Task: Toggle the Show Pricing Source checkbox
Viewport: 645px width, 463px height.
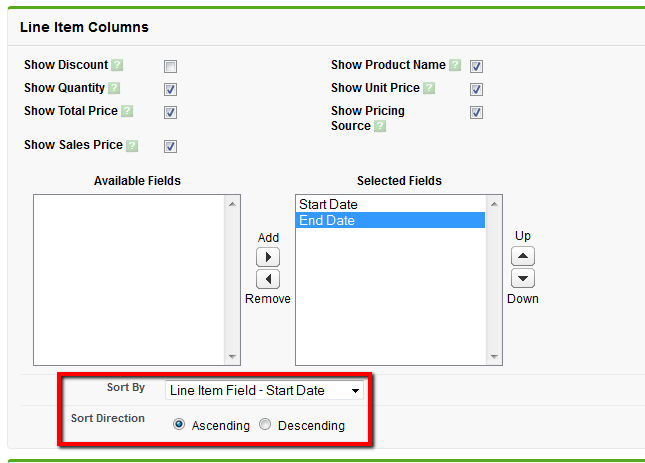Action: [x=477, y=112]
